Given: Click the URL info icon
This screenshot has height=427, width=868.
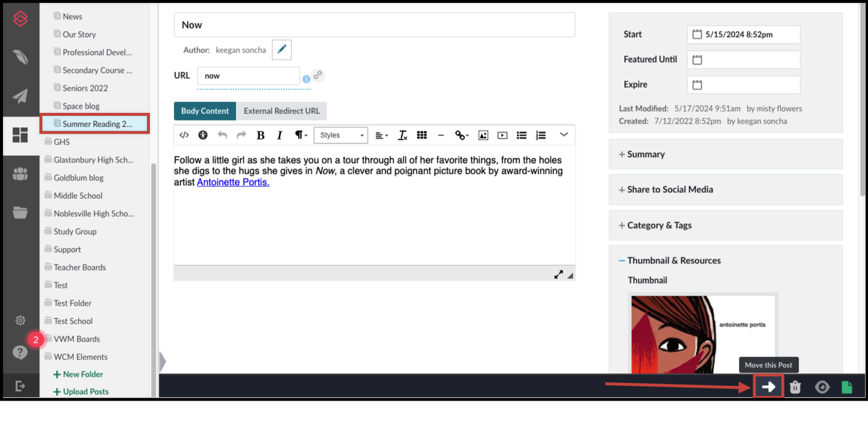Looking at the screenshot, I should (306, 78).
